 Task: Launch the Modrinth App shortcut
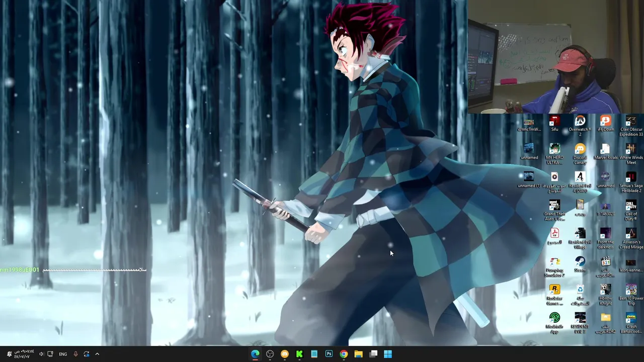pyautogui.click(x=554, y=323)
